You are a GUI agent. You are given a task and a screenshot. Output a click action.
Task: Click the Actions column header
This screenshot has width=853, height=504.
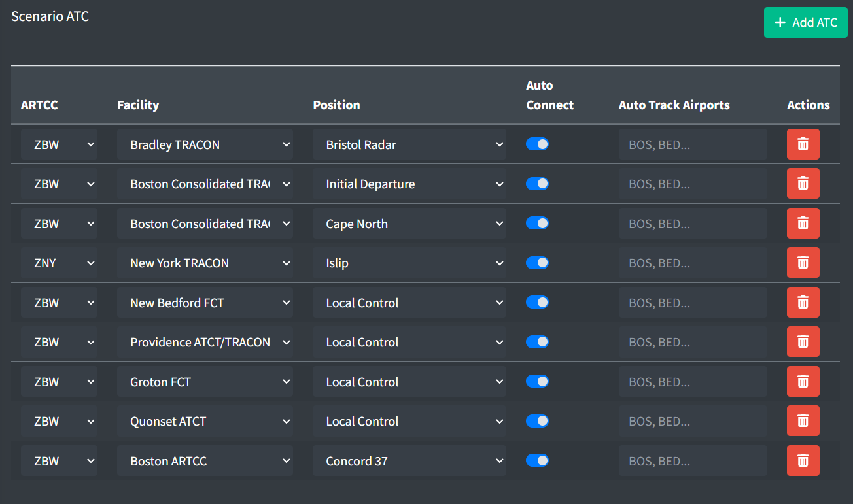pyautogui.click(x=809, y=105)
